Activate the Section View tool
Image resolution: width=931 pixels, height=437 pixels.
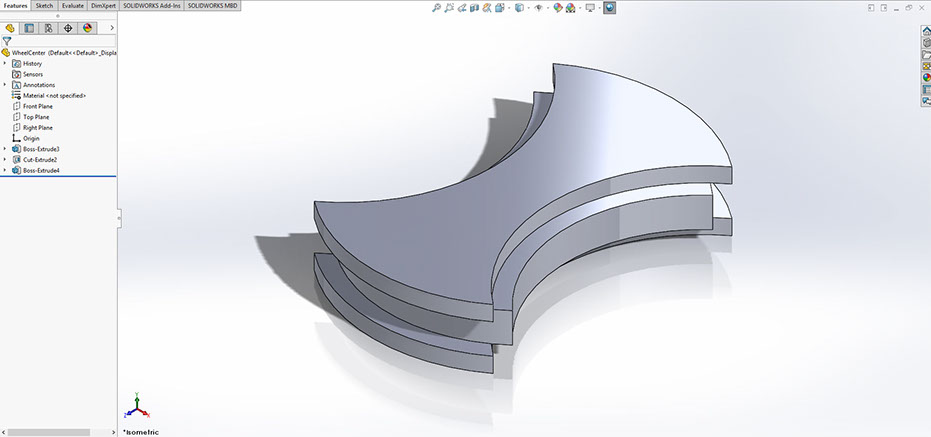point(477,7)
